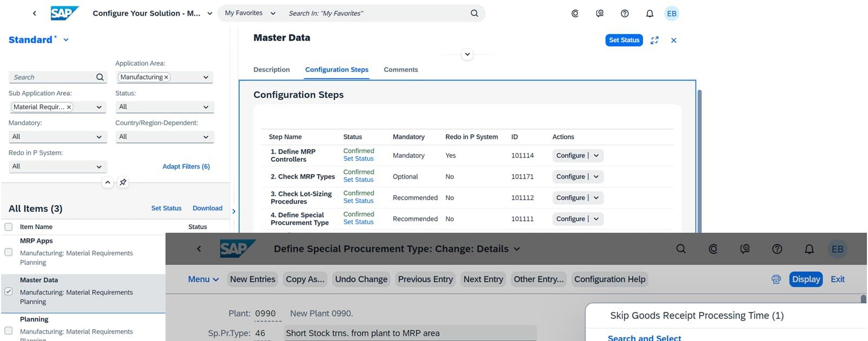Open the Comments tab
868x341 pixels.
[x=401, y=70]
